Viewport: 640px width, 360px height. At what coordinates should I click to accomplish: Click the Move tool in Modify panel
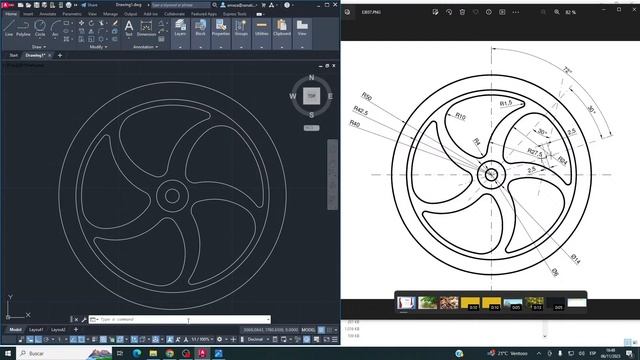(81, 23)
